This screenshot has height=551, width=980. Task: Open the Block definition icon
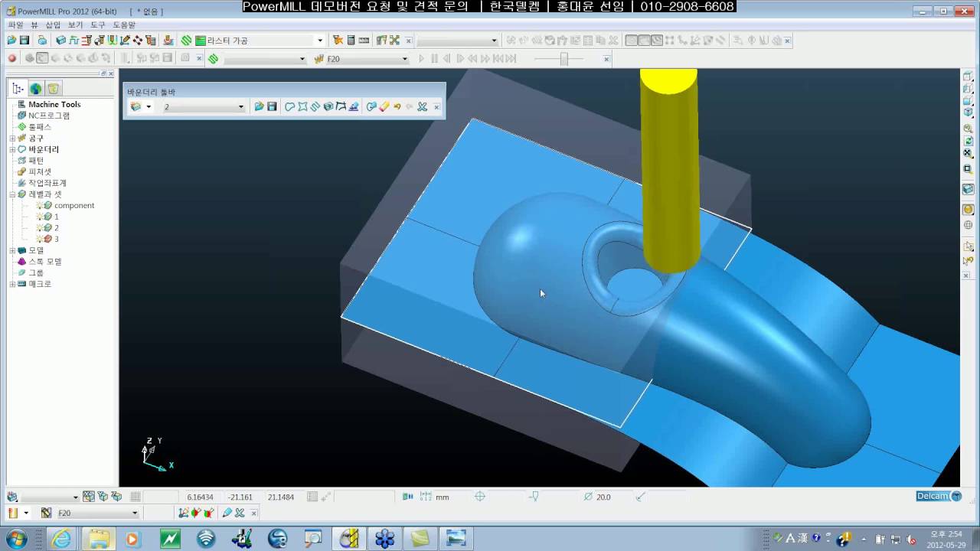click(x=60, y=40)
